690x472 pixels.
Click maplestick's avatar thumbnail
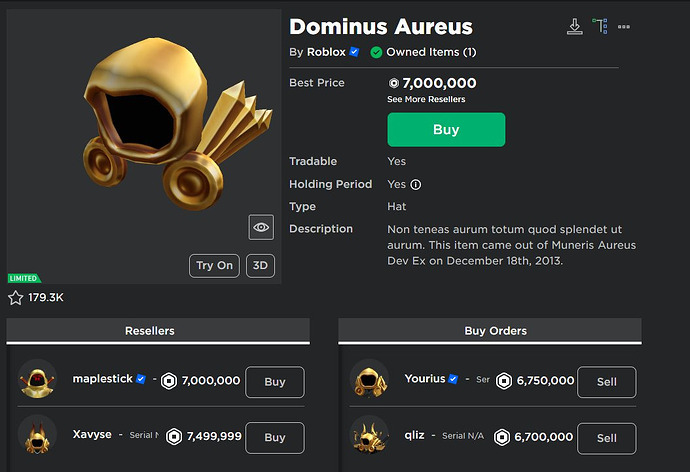click(x=38, y=381)
